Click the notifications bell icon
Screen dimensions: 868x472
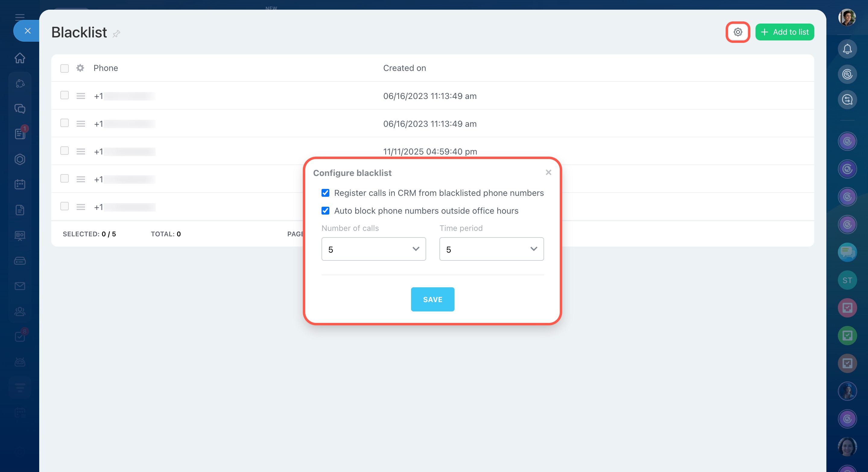pyautogui.click(x=847, y=49)
